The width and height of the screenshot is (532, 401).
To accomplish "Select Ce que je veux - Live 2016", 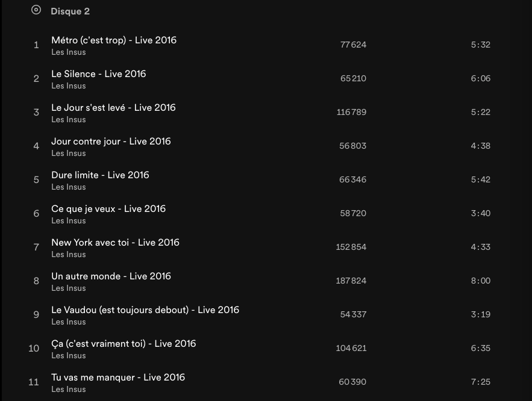I will click(x=108, y=209).
